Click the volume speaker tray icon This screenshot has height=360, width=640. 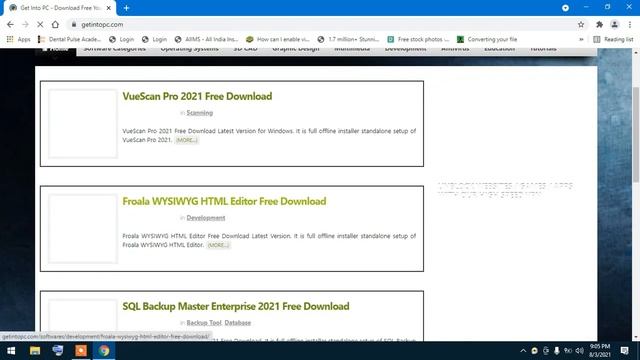(x=579, y=351)
